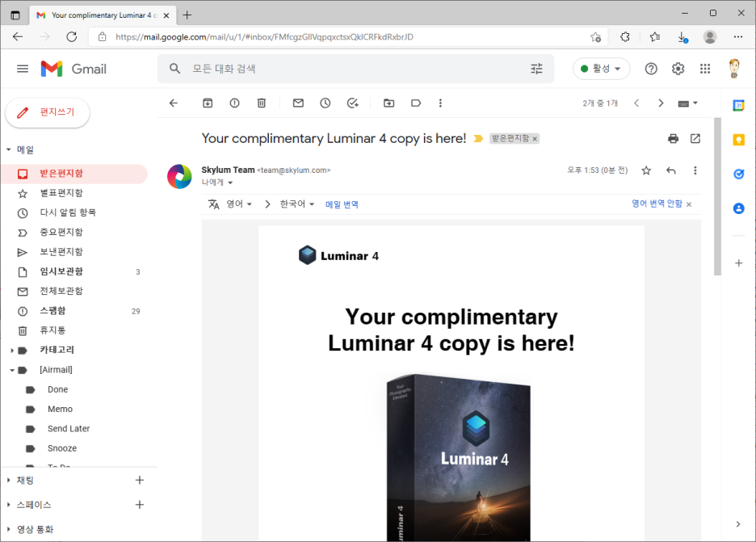Translate the message via 메일 번역
The image size is (756, 542).
(342, 204)
